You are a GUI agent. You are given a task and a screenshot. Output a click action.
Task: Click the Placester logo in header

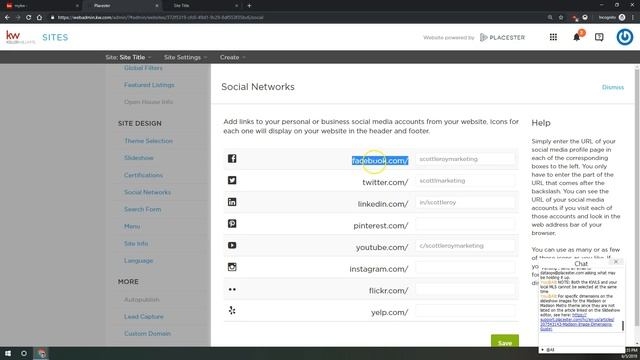502,37
